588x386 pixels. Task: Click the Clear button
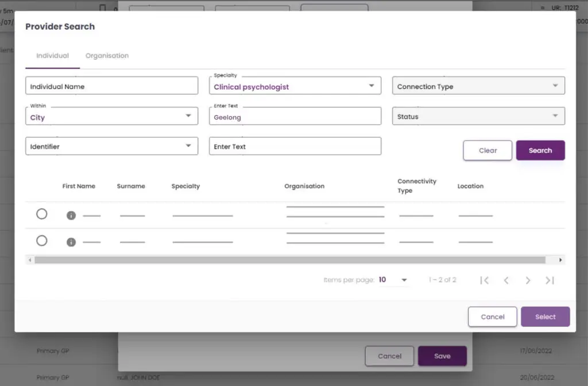click(488, 150)
